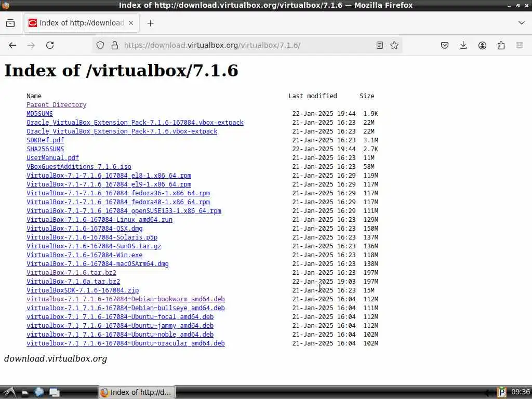Open the file manager taskbar icon
Image resolution: width=532 pixels, height=399 pixels.
24,393
